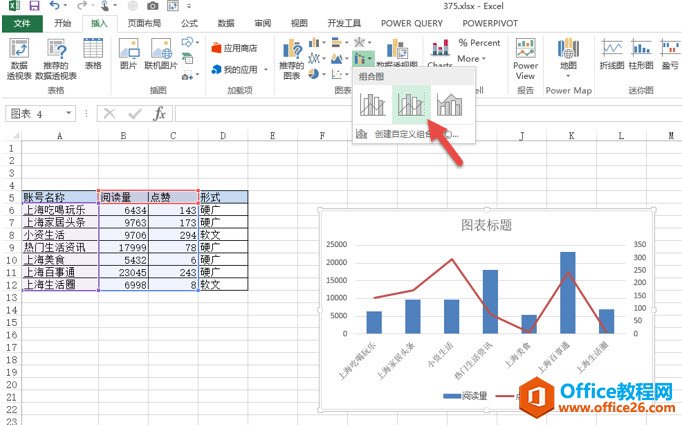Expand the 我的应用 dropdown
This screenshot has height=425, width=682.
click(240, 70)
